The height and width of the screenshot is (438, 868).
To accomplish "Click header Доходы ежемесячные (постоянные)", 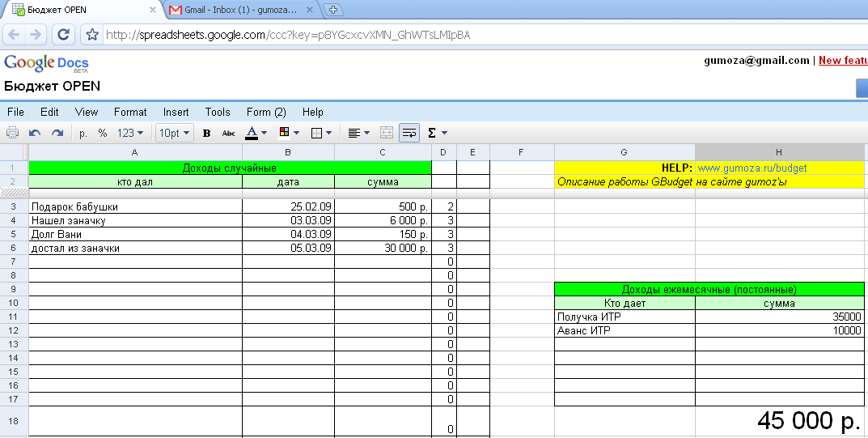I will 709,289.
